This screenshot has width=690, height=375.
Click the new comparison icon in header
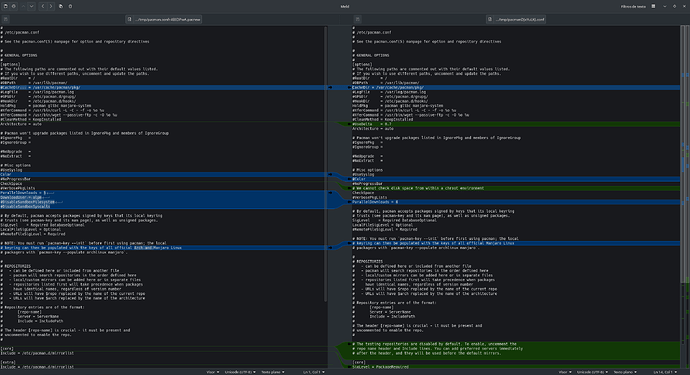coord(6,6)
